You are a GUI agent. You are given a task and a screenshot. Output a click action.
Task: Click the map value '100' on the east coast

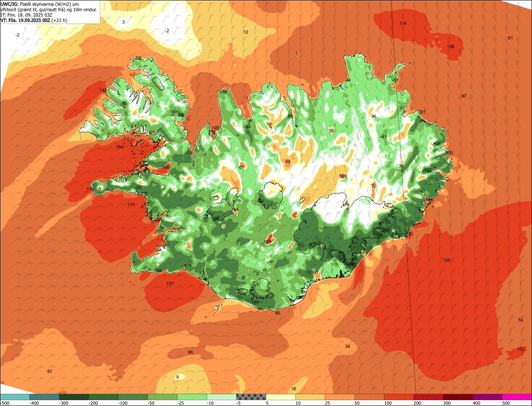pos(449,153)
